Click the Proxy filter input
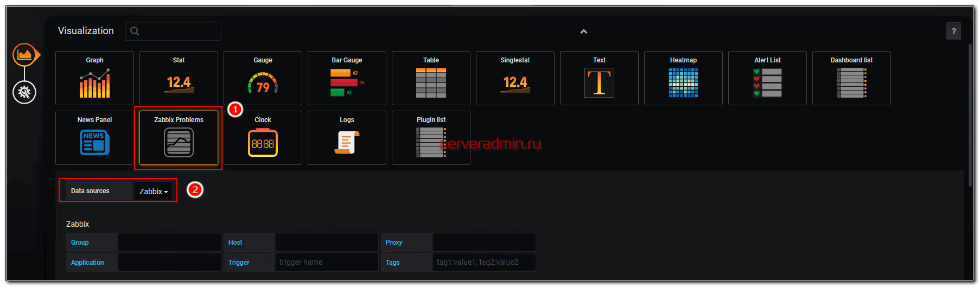 click(x=484, y=242)
